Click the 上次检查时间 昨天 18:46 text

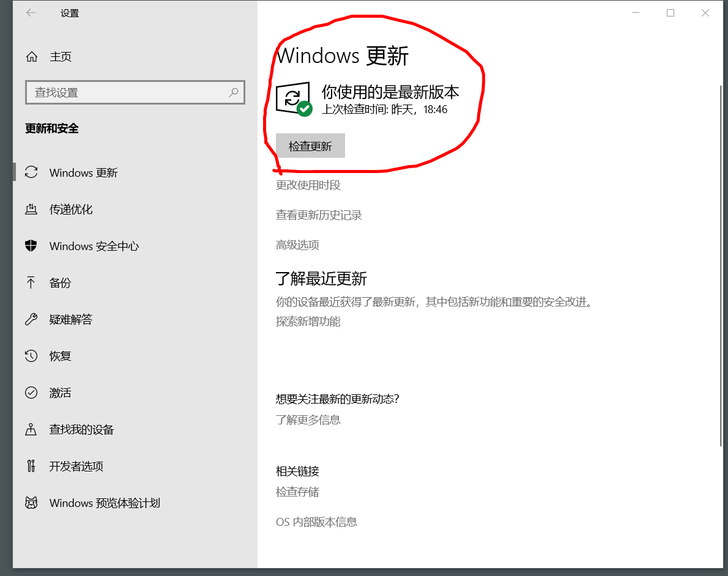(384, 109)
